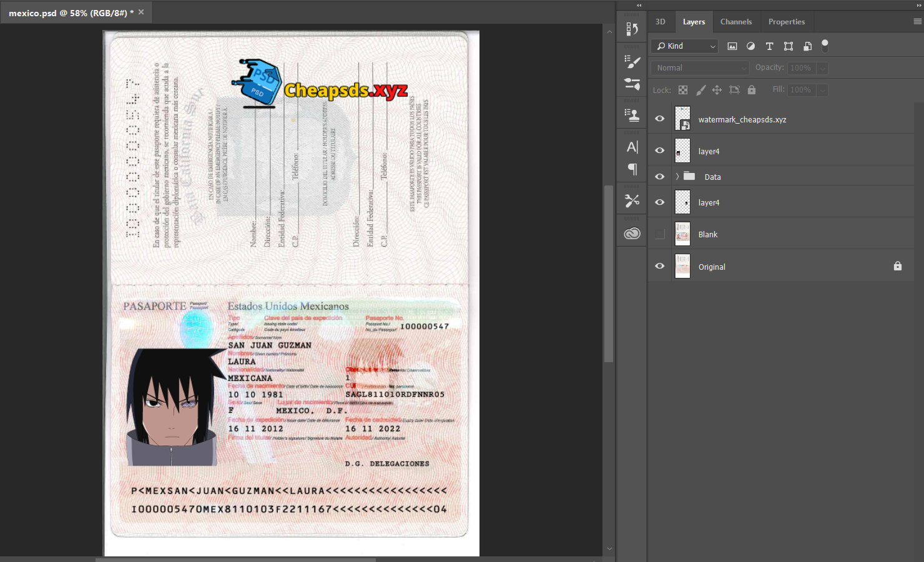
Task: Toggle visibility of the Original layer
Action: [659, 266]
